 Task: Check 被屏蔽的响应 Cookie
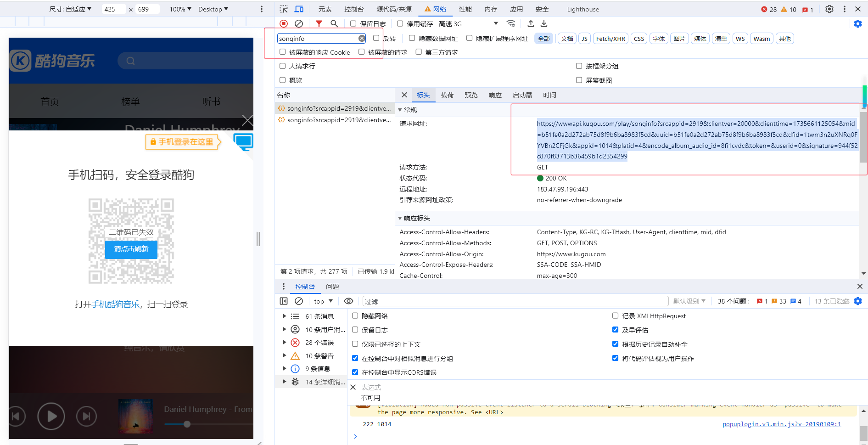click(282, 52)
